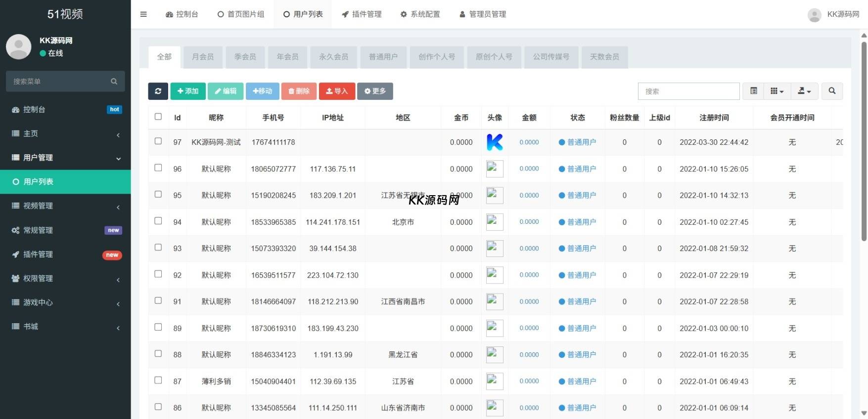This screenshot has height=419, width=868.
Task: Click the blue K avatar of user 97
Action: (495, 142)
